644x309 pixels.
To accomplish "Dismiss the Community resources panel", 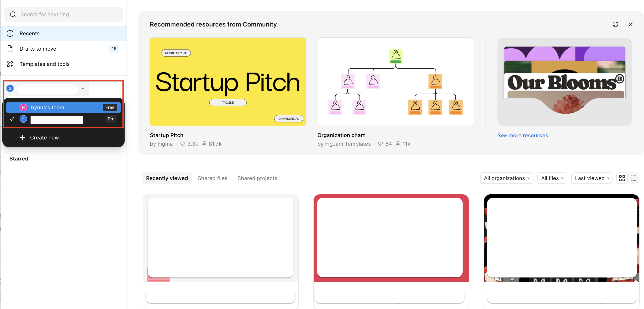I will pos(630,24).
